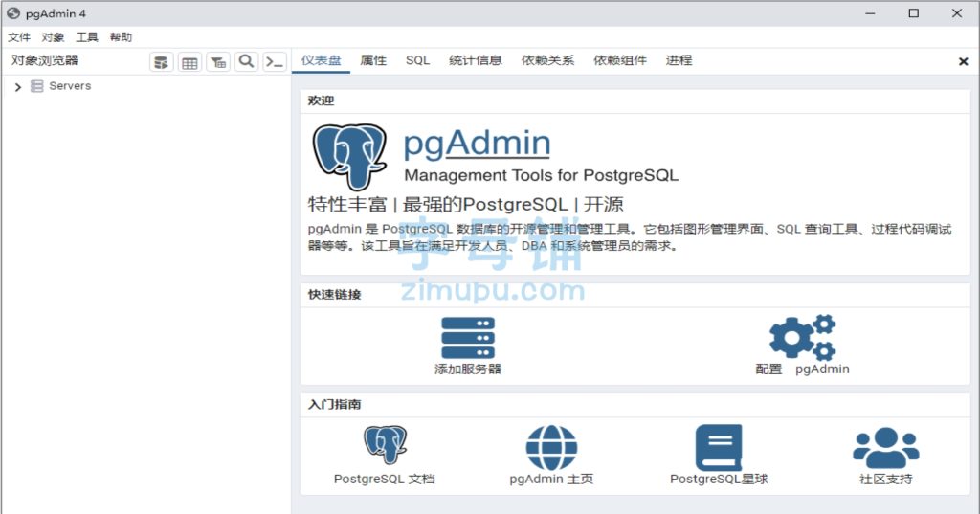Open the 对象 menu

(54, 37)
